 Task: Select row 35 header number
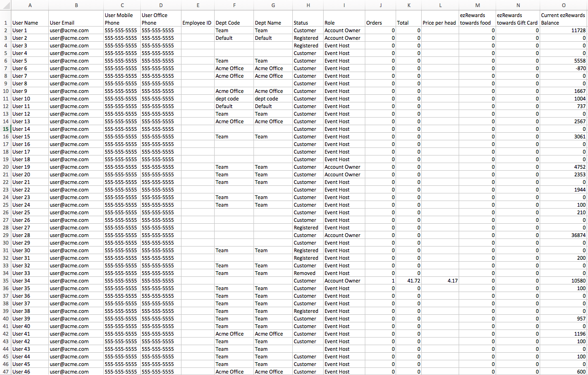(x=5, y=281)
